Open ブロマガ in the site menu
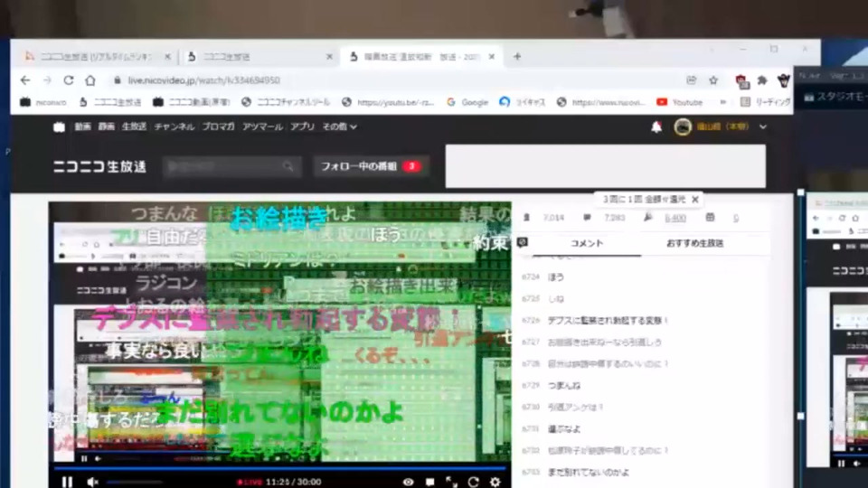The height and width of the screenshot is (488, 868). (218, 127)
